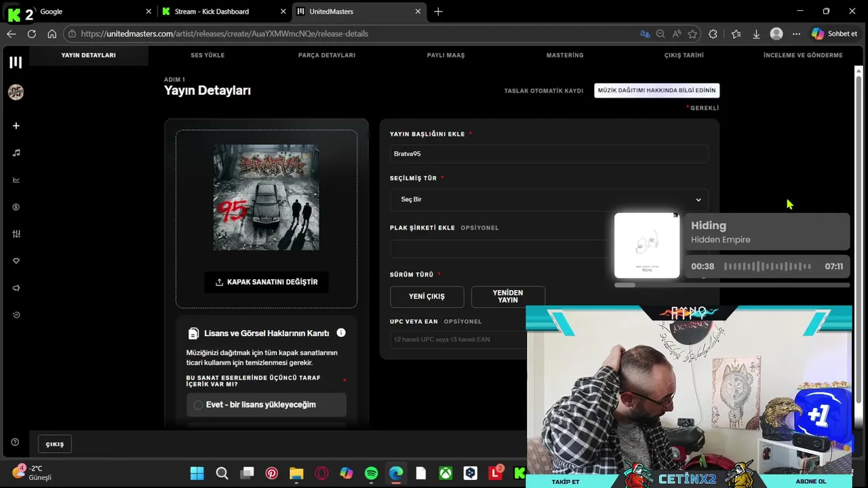
Task: Open the analytics chart icon in the sidebar
Action: coord(16,180)
